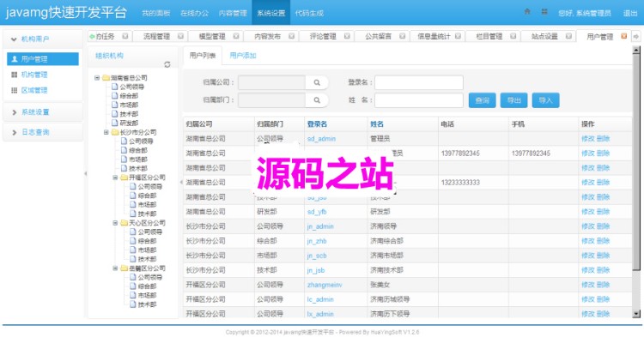Open the zhangmeinv login name link
644x337 pixels.
pos(325,285)
